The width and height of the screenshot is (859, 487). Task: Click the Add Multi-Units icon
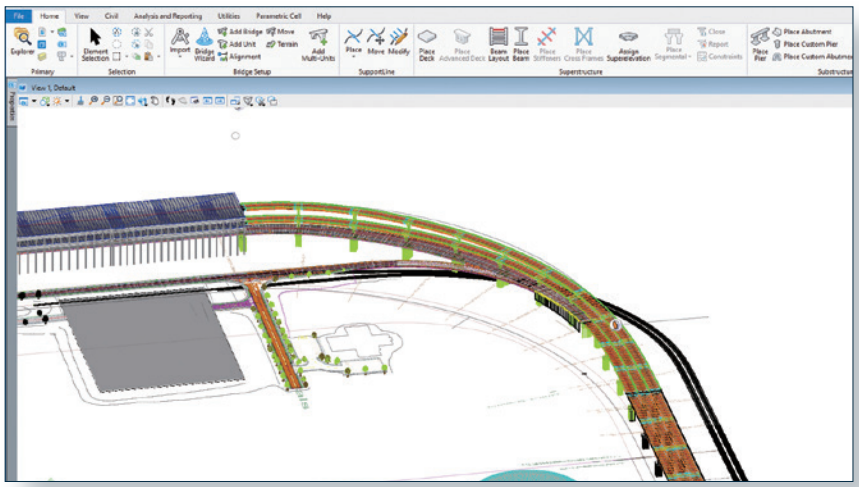(x=318, y=44)
